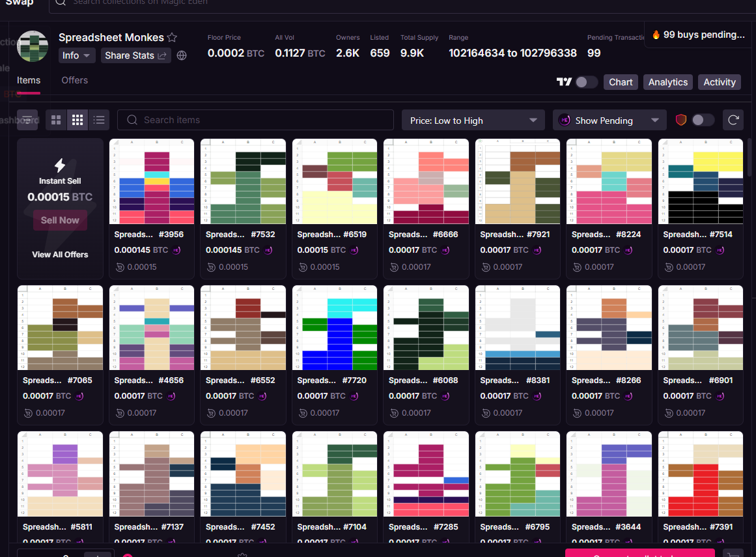Viewport: 756px width, 557px height.
Task: Click the shield protection icon
Action: [x=680, y=120]
